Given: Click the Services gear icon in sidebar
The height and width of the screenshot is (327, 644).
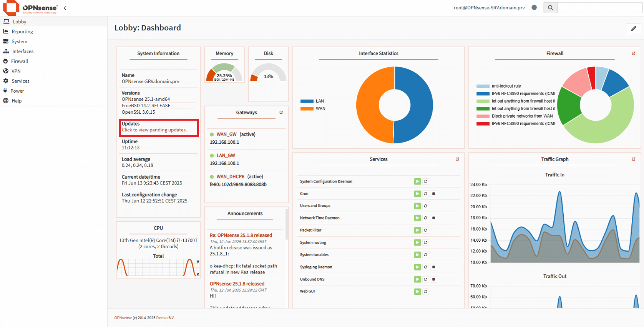Looking at the screenshot, I should pos(6,81).
